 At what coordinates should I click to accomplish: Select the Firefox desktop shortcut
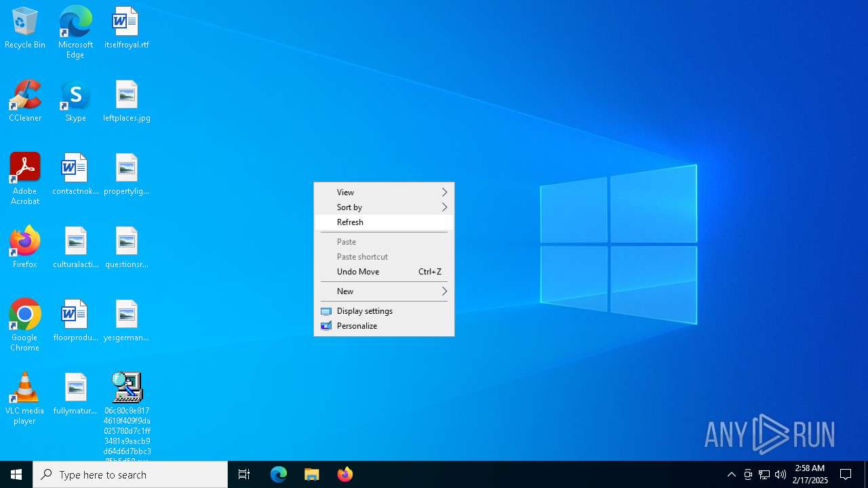[25, 248]
